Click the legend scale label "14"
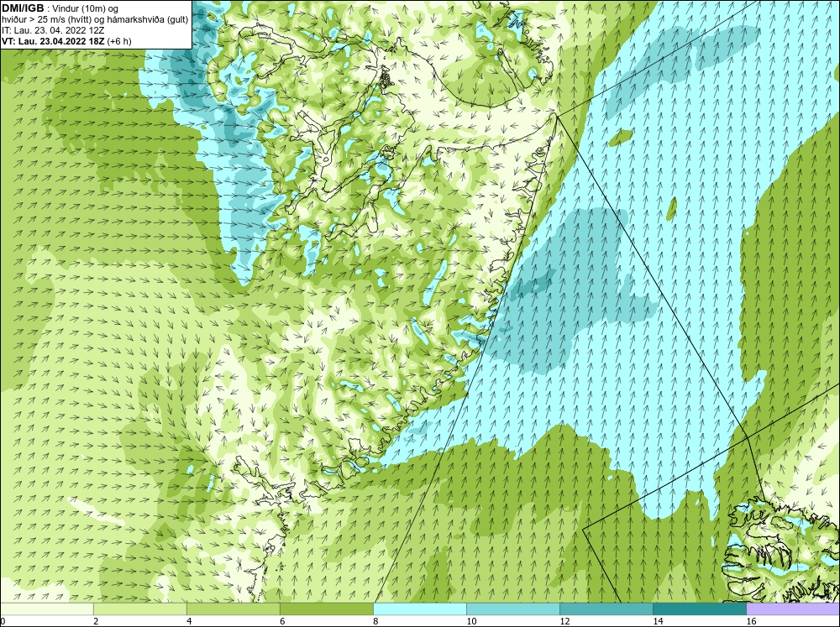 click(658, 621)
